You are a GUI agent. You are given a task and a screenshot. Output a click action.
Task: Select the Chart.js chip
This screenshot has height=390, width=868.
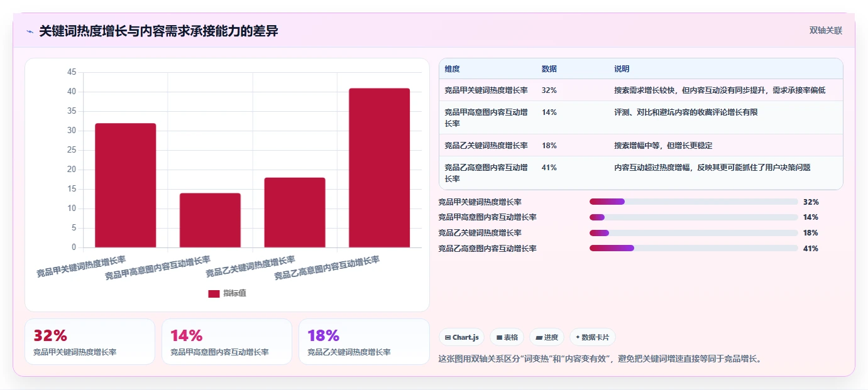pos(462,337)
